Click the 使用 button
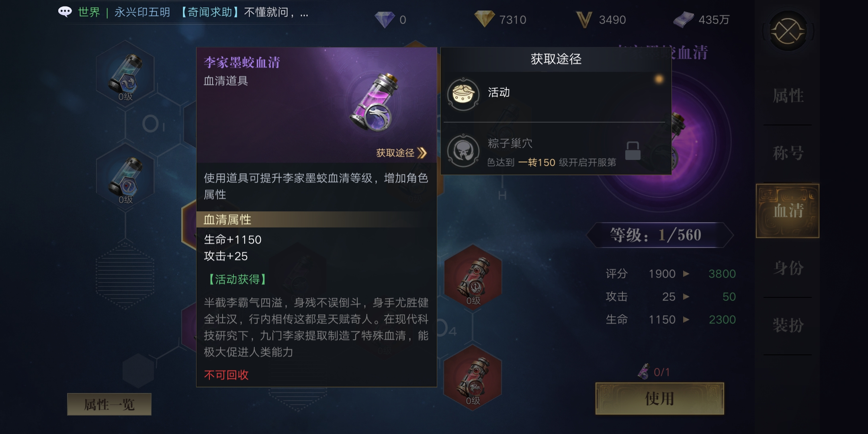 point(659,398)
